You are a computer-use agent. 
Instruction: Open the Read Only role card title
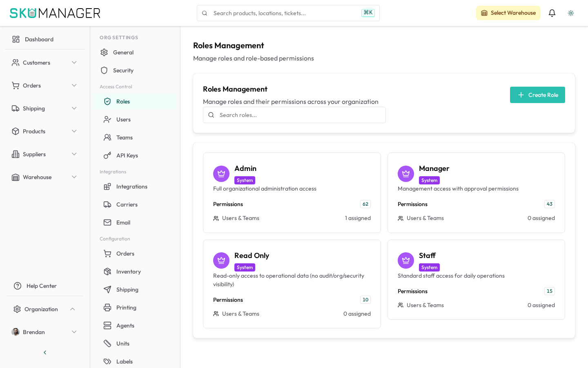(x=252, y=256)
